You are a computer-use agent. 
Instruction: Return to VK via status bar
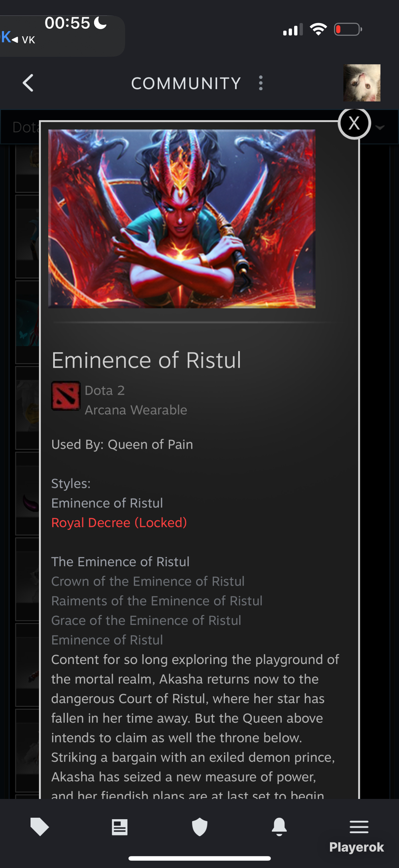click(18, 38)
